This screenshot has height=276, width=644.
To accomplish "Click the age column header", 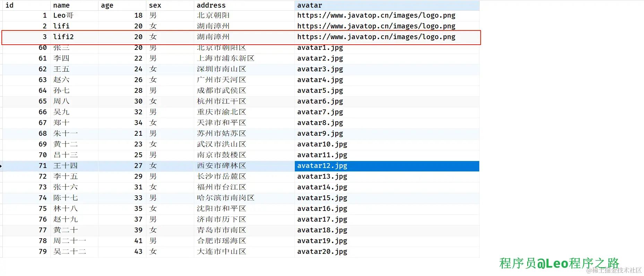I will coord(122,5).
